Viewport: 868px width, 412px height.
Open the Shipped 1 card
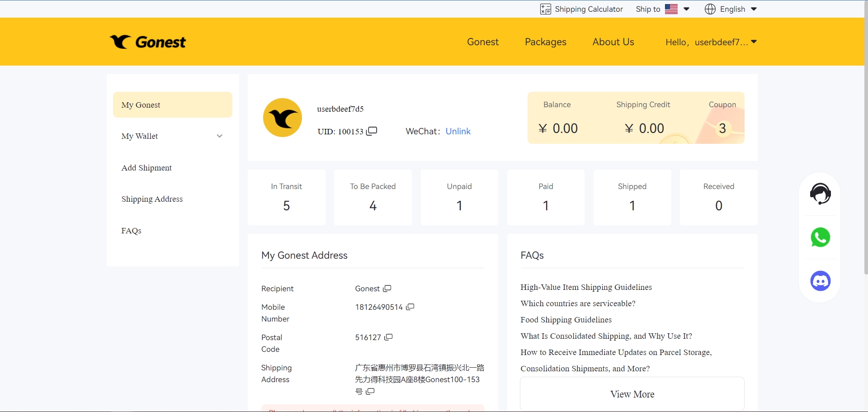click(632, 197)
